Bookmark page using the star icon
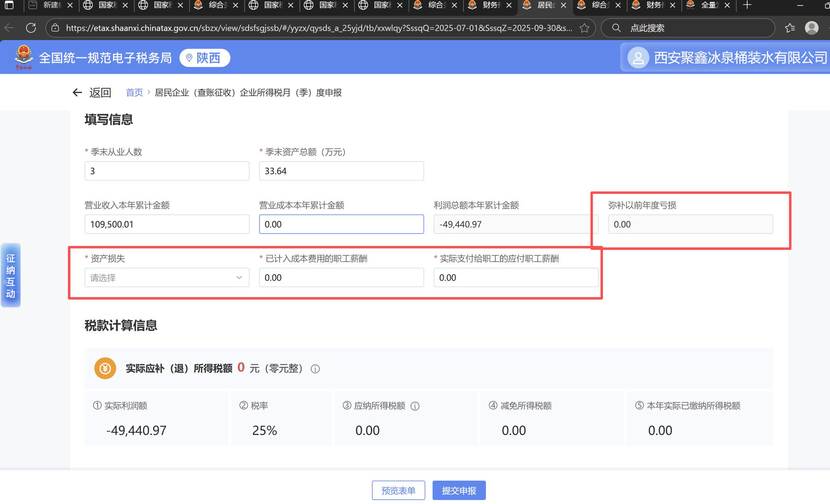The image size is (830, 504). [x=584, y=28]
